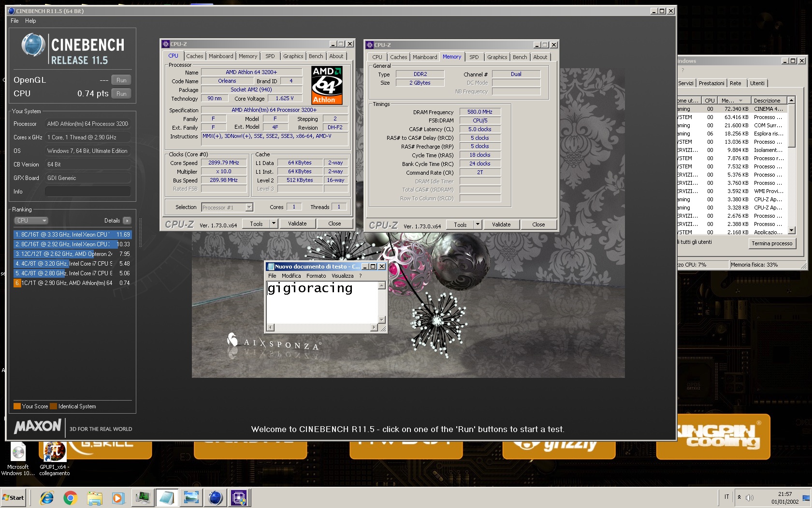This screenshot has width=812, height=508.
Task: Click the speaker volume tray icon
Action: (750, 497)
